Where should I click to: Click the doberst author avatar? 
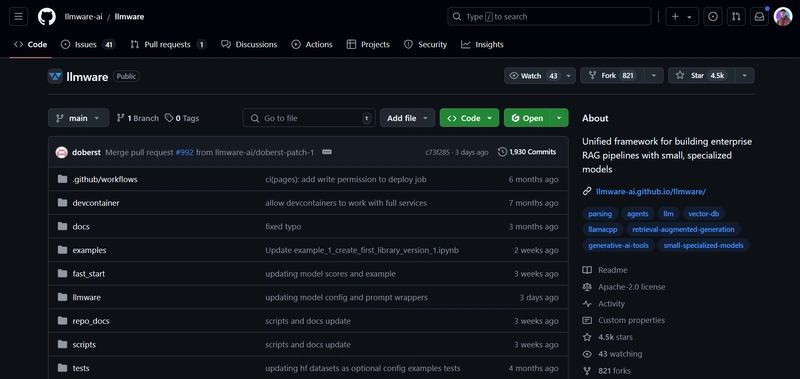(62, 152)
